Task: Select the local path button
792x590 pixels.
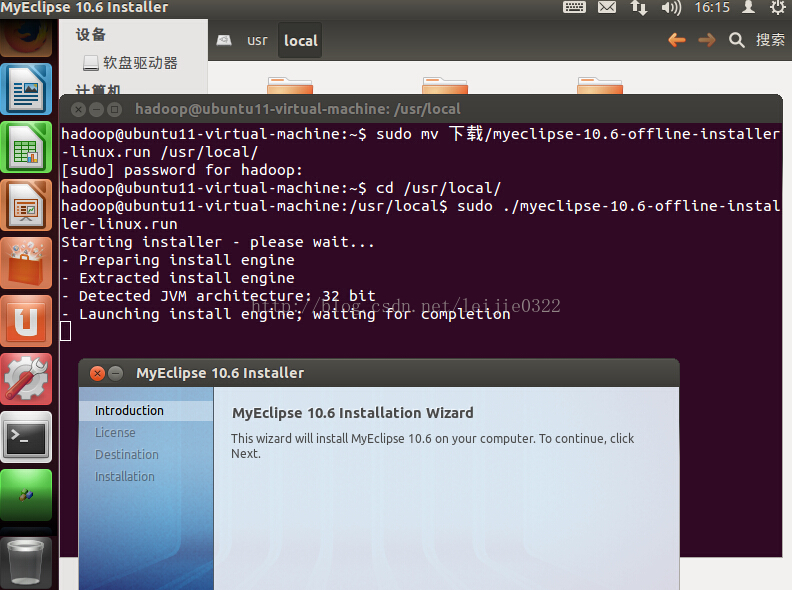Action: [x=301, y=40]
